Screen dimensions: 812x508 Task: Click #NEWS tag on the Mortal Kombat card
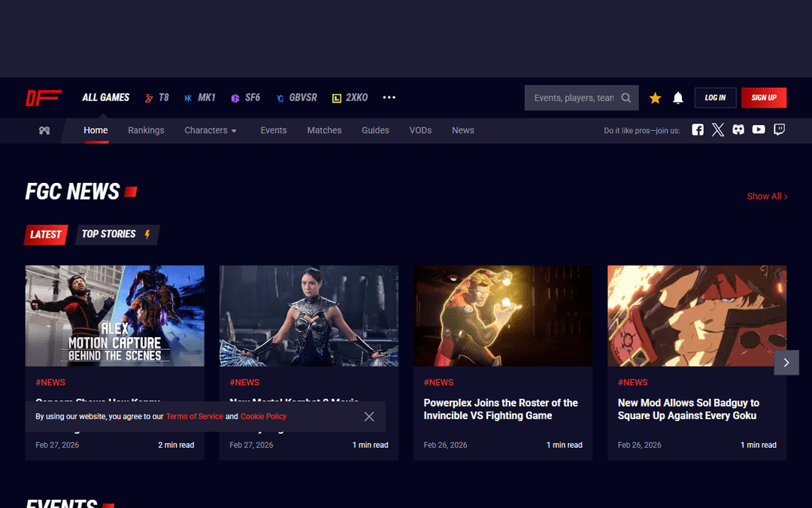(244, 382)
